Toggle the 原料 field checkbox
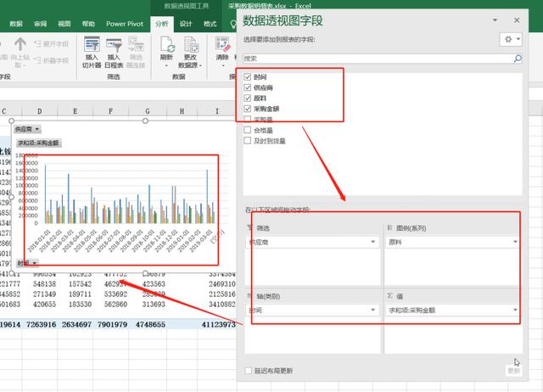 [247, 98]
